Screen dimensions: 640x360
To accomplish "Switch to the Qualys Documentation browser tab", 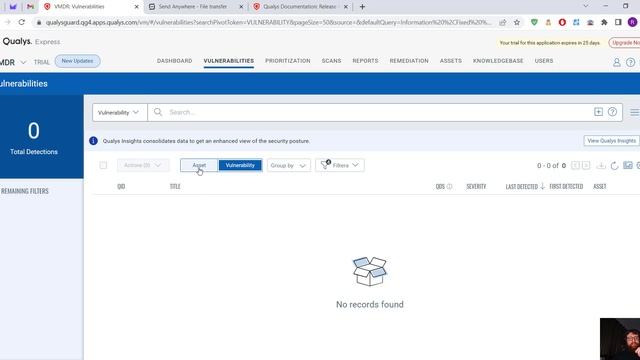I will 299,7.
